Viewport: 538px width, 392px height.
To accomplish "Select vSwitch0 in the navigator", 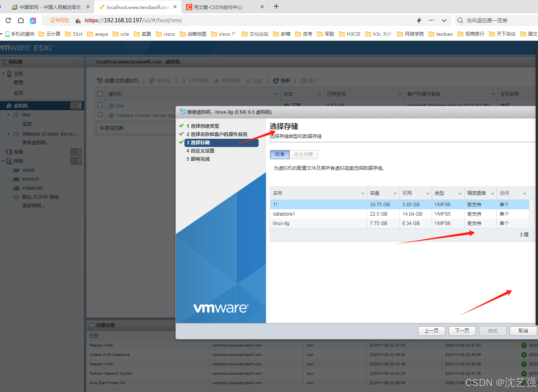I will pos(33,188).
